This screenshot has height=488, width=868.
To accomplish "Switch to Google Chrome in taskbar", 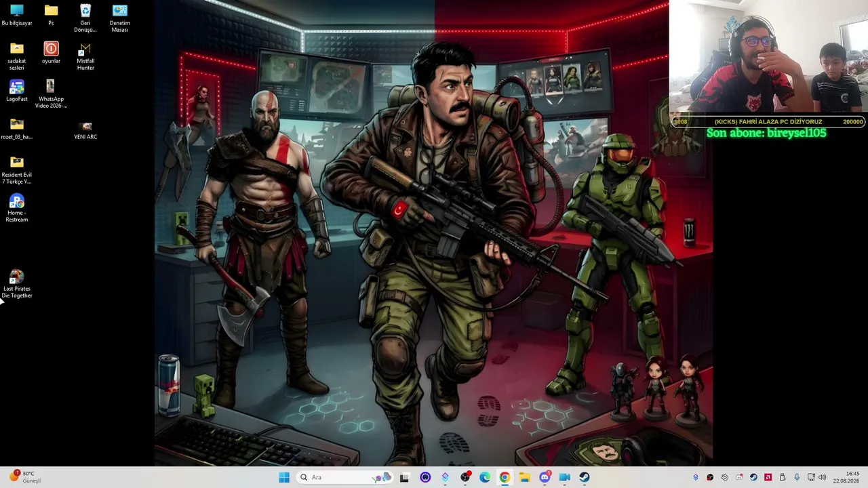I will tap(505, 477).
